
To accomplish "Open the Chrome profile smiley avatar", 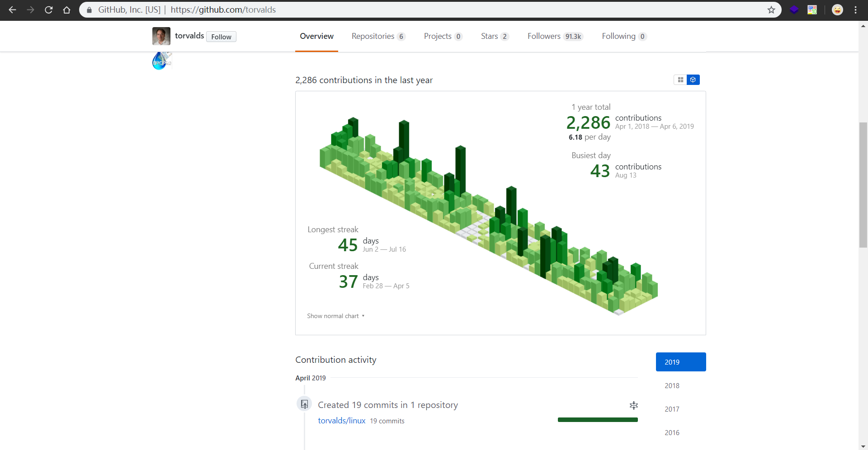I will point(837,10).
